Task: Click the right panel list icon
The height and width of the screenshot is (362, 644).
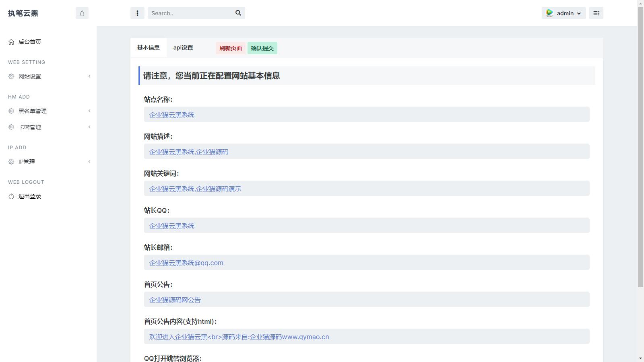Action: tap(596, 13)
